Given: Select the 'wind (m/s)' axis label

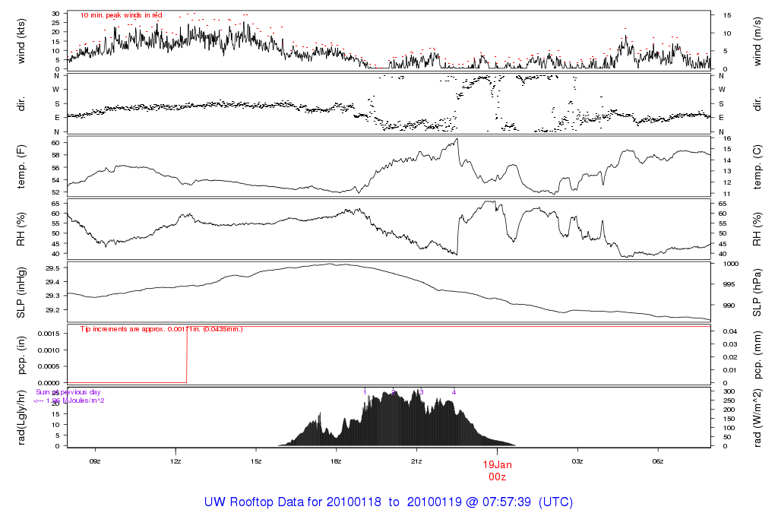Looking at the screenshot, I should pyautogui.click(x=757, y=42).
